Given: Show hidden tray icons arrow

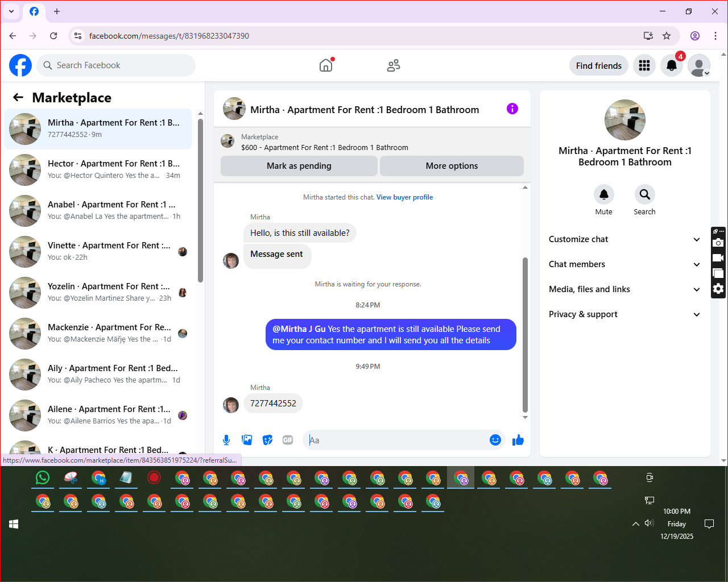Looking at the screenshot, I should coord(635,523).
